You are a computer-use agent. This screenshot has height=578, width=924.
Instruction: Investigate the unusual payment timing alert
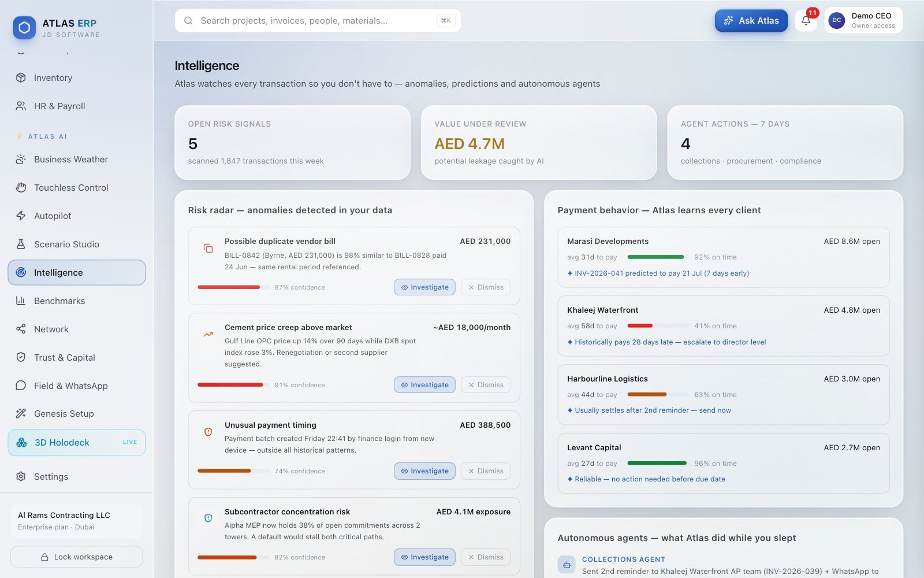pos(425,471)
